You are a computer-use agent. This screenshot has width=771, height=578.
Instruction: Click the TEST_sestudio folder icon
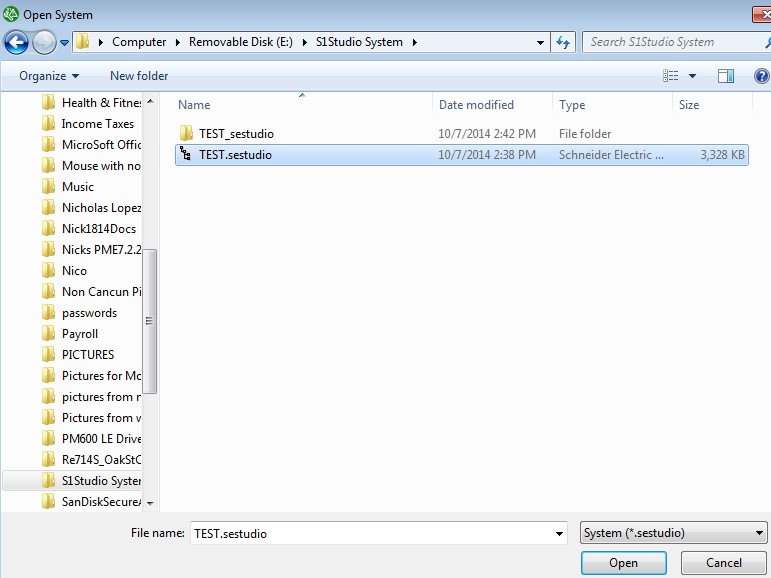click(186, 133)
